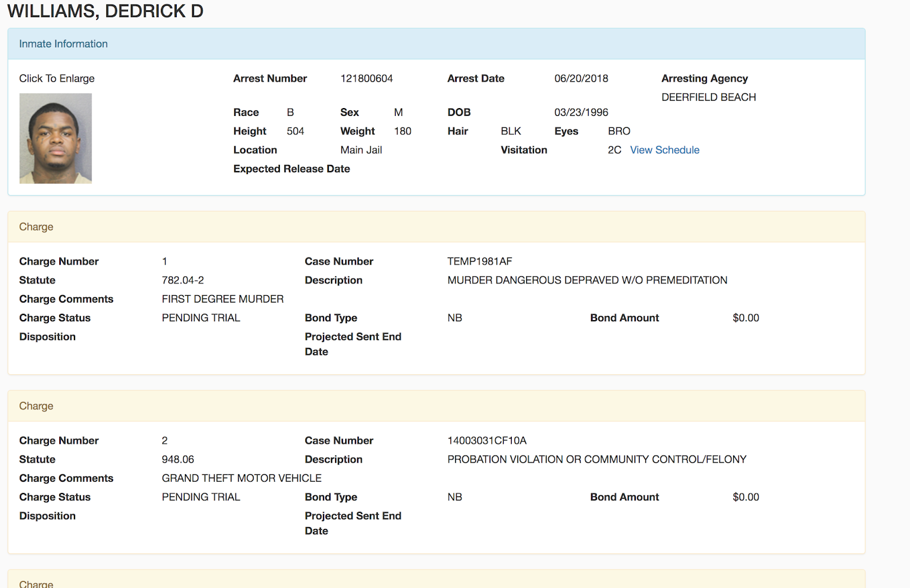The width and height of the screenshot is (910, 588).
Task: Click the 'Click To Enlarge' text
Action: (x=57, y=78)
